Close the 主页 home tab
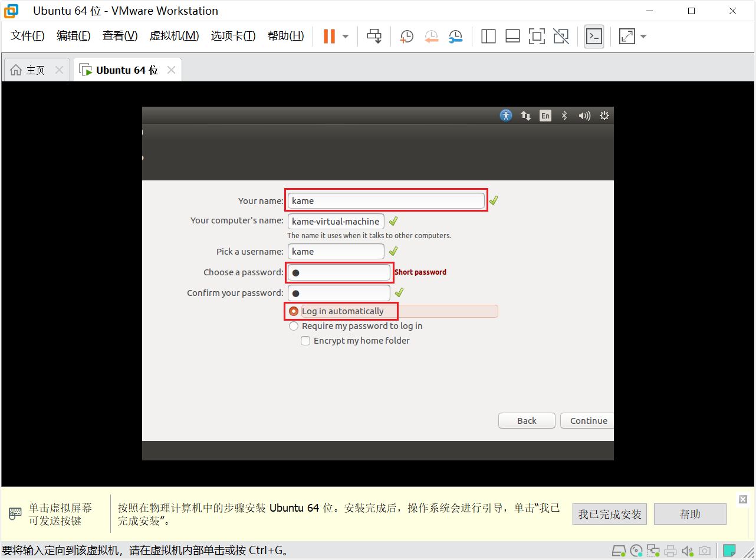The width and height of the screenshot is (756, 560). pos(59,70)
